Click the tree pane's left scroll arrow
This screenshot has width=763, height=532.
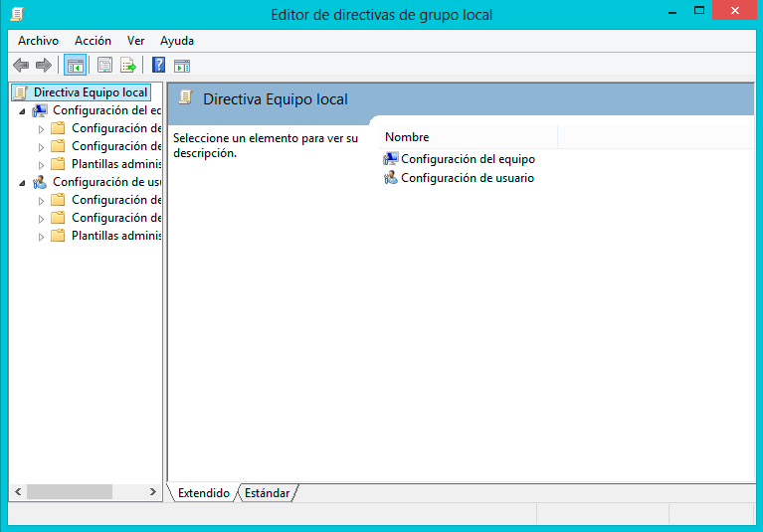click(x=18, y=491)
